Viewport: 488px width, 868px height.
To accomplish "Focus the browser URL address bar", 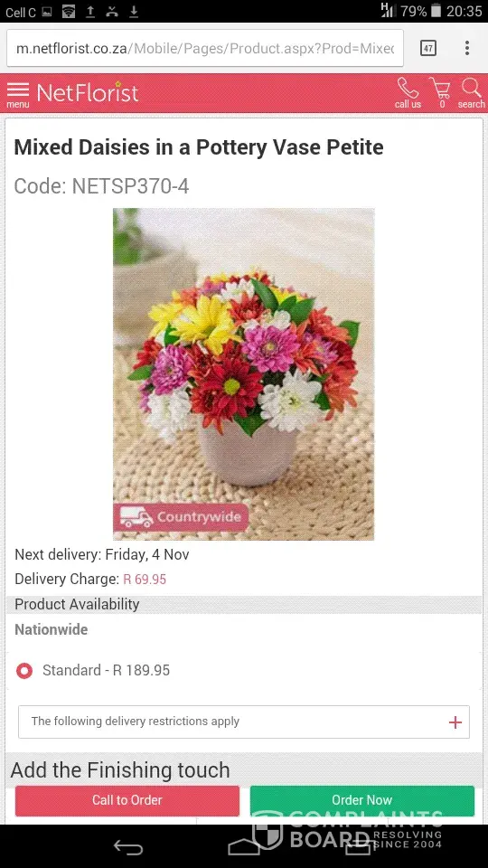I will [205, 48].
